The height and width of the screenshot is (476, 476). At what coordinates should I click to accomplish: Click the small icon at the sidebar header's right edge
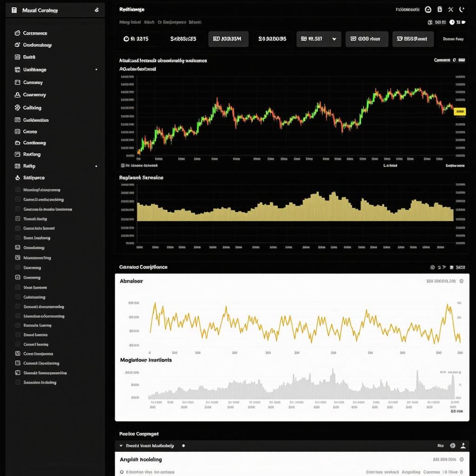97,10
